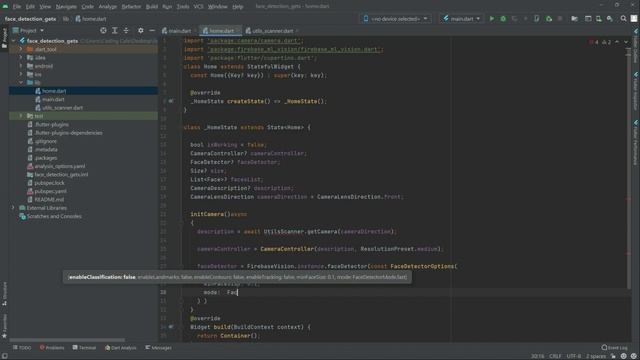The image size is (640, 360).
Task: Click the attach debugger phone icon
Action: pyautogui.click(x=537, y=19)
